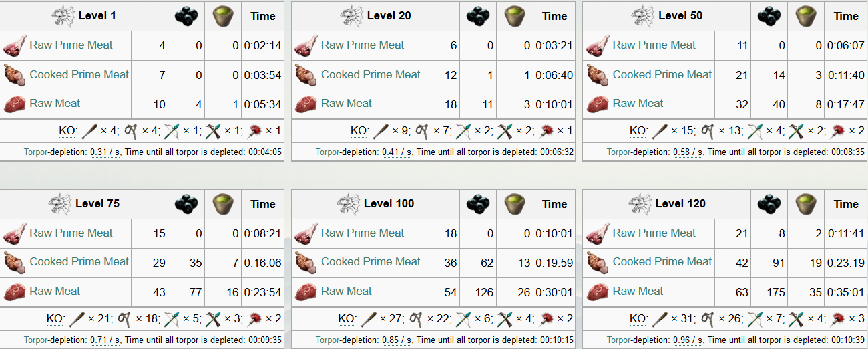The height and width of the screenshot is (349, 868).
Task: Click the creature head icon beside Level 1
Action: coord(63,15)
